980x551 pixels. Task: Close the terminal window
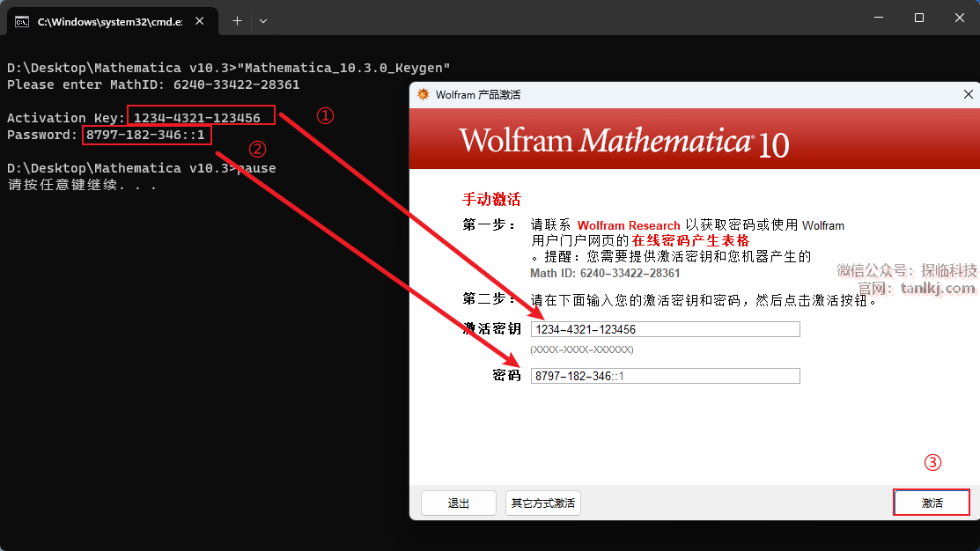click(x=960, y=18)
